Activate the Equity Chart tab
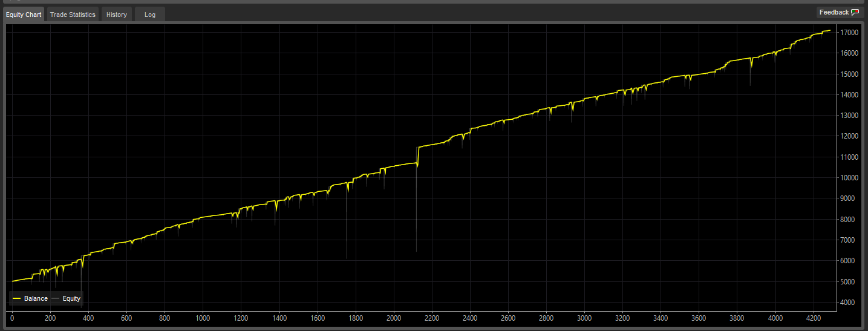This screenshot has height=331, width=868. pyautogui.click(x=24, y=15)
